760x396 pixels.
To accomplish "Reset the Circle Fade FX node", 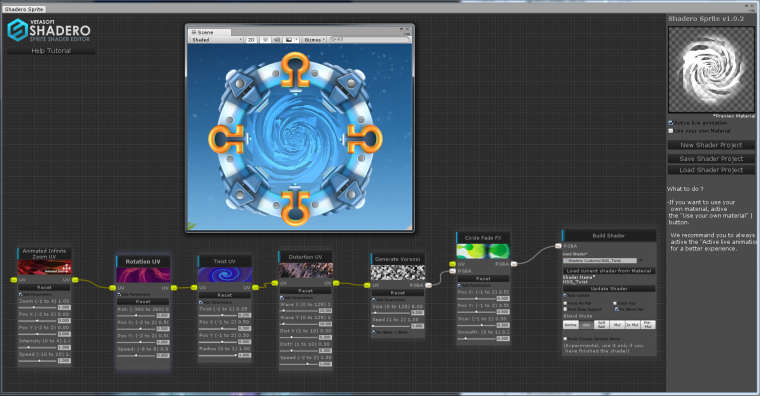I will click(483, 279).
